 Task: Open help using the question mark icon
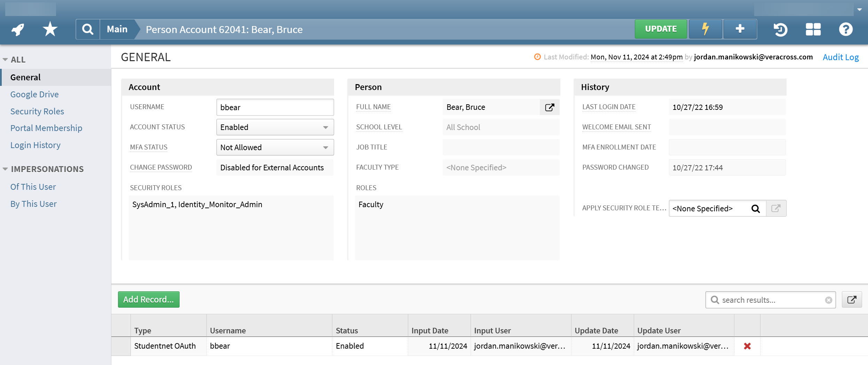tap(846, 30)
